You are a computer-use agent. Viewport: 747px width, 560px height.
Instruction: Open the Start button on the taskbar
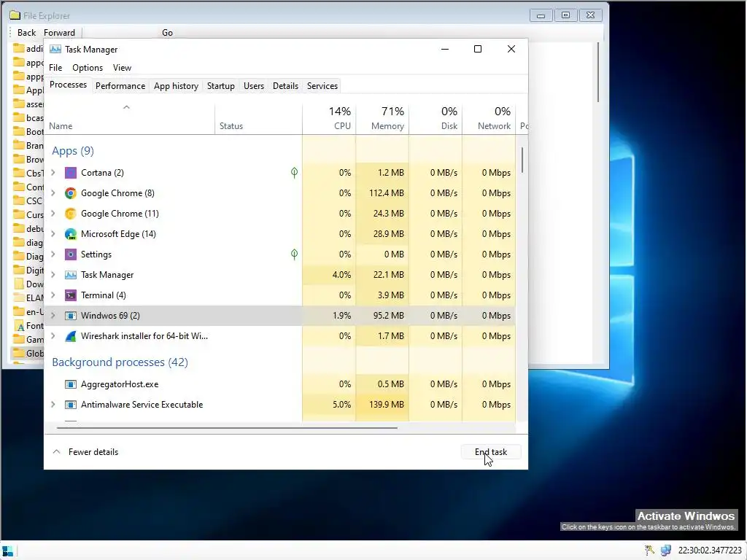7,551
